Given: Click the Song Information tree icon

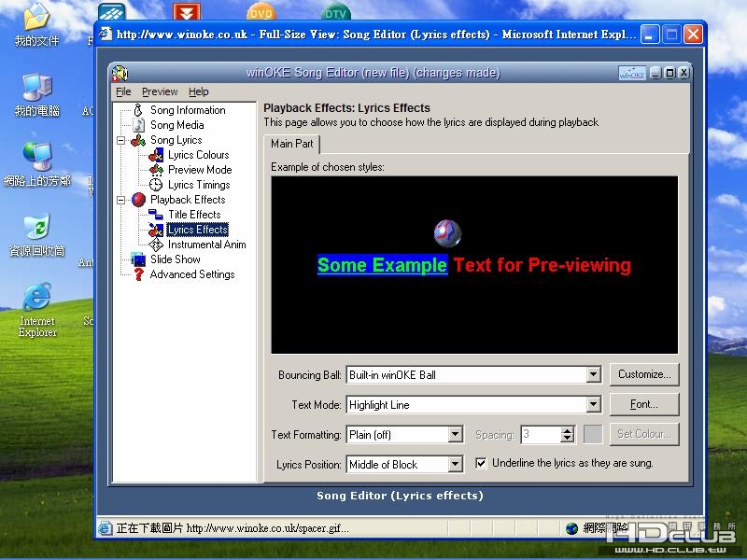Looking at the screenshot, I should (137, 110).
